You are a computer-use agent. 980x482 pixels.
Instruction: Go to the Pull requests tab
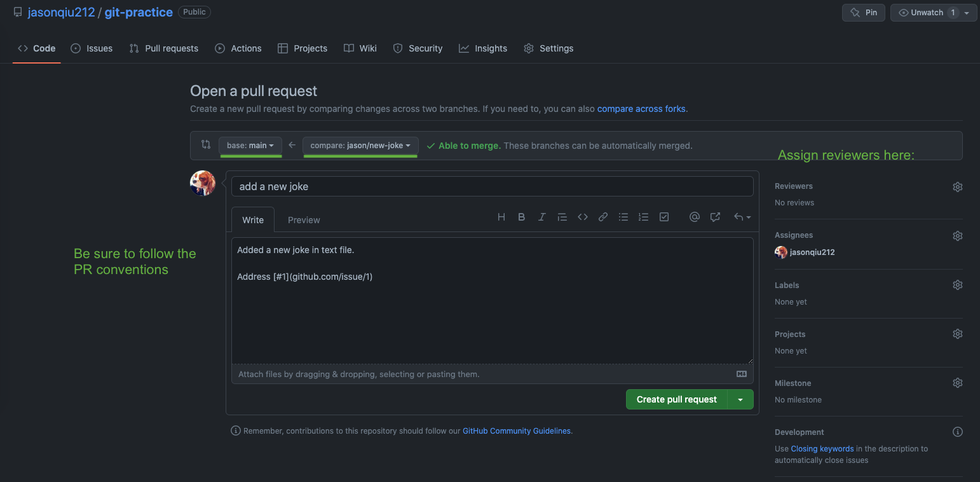164,48
